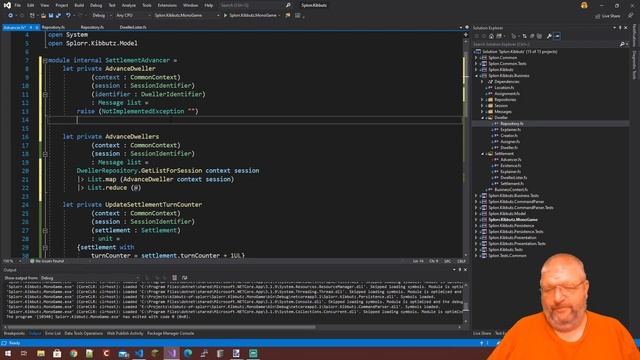The width and height of the screenshot is (640, 360).
Task: Expand the Dependencies node
Action: tap(482, 82)
